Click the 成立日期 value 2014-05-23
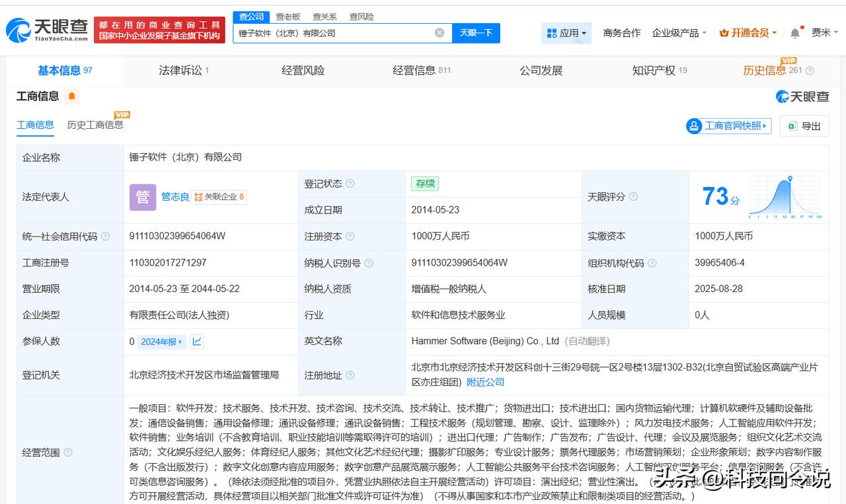Viewport: 846px width, 504px height. [435, 209]
